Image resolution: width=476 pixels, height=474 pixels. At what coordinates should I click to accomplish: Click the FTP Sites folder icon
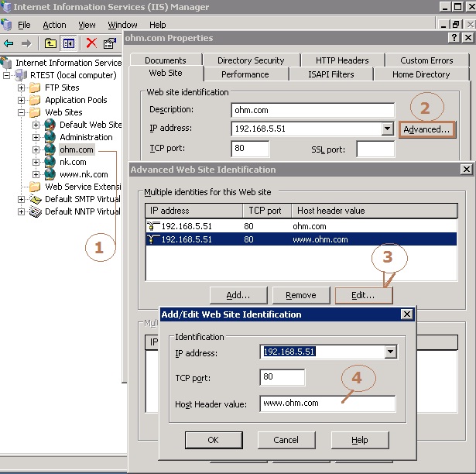click(x=35, y=88)
